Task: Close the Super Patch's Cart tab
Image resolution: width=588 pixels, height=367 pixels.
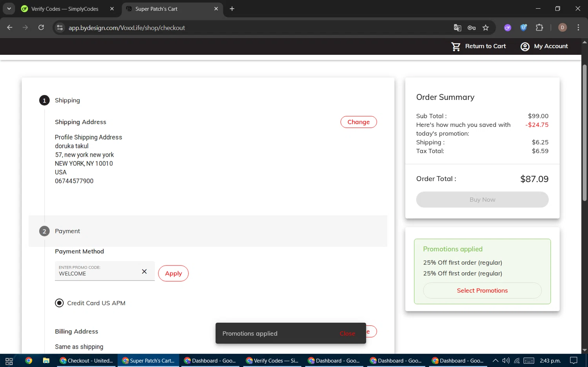Action: [x=216, y=9]
